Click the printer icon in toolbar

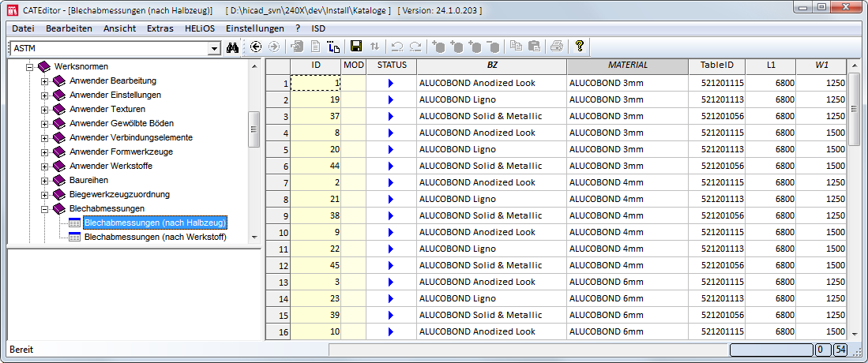pyautogui.click(x=556, y=47)
